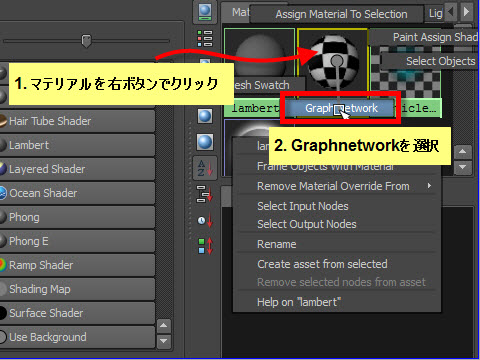Click the sort by name A-Z icon

(x=205, y=168)
